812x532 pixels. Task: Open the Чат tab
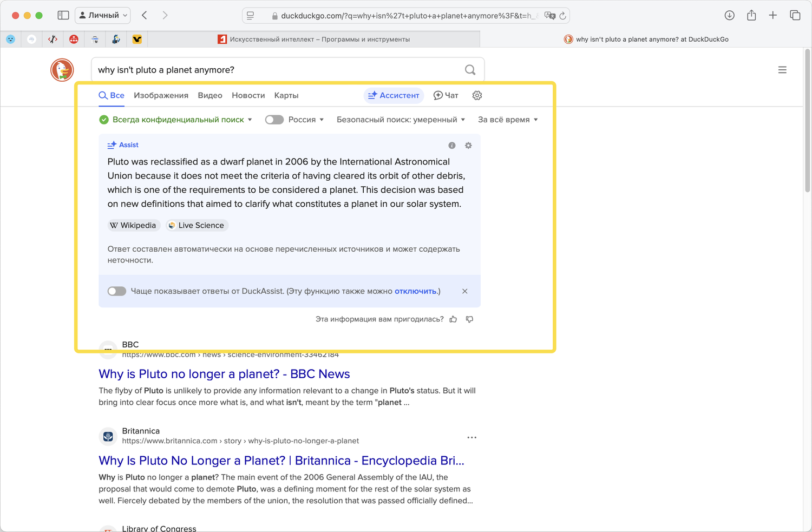coord(446,95)
